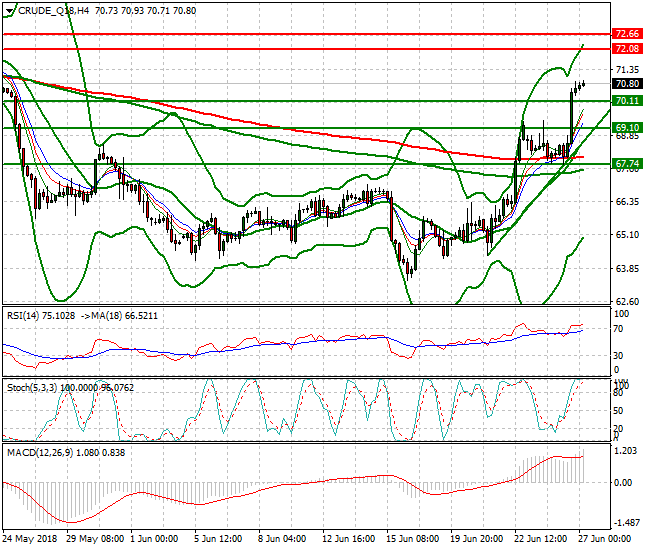The height and width of the screenshot is (550, 650).
Task: Select the -1.487 MACD scale value
Action: pyautogui.click(x=625, y=523)
